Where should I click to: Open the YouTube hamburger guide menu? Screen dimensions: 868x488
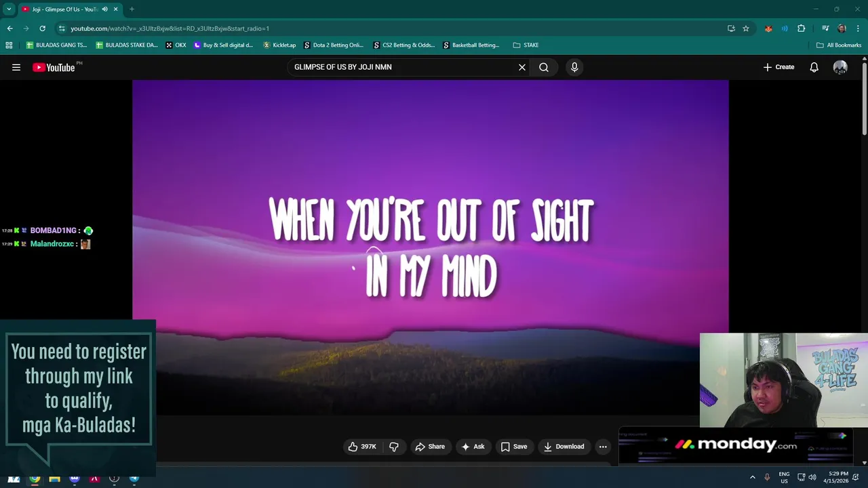pos(16,67)
